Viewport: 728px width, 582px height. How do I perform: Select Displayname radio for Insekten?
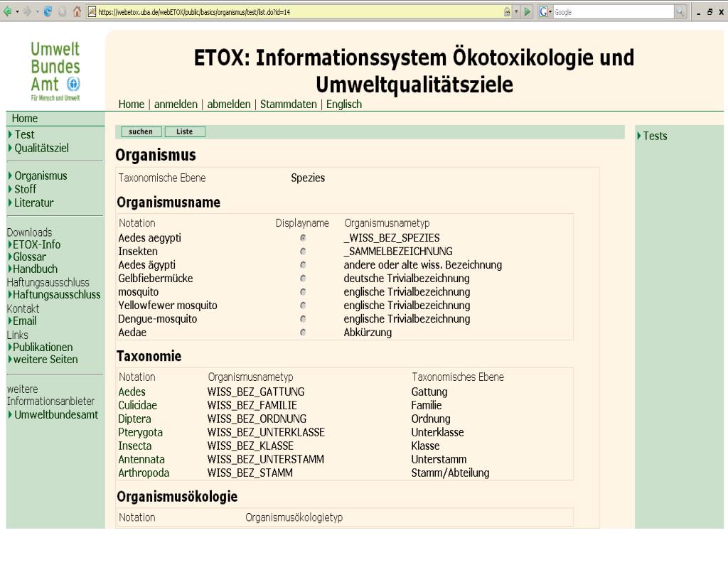pyautogui.click(x=303, y=252)
